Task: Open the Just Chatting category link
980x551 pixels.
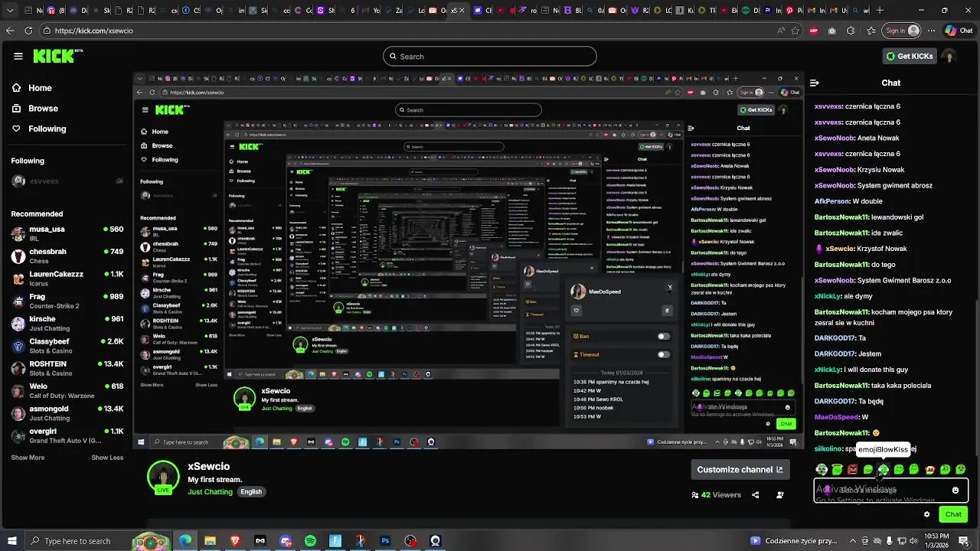Action: pyautogui.click(x=210, y=492)
